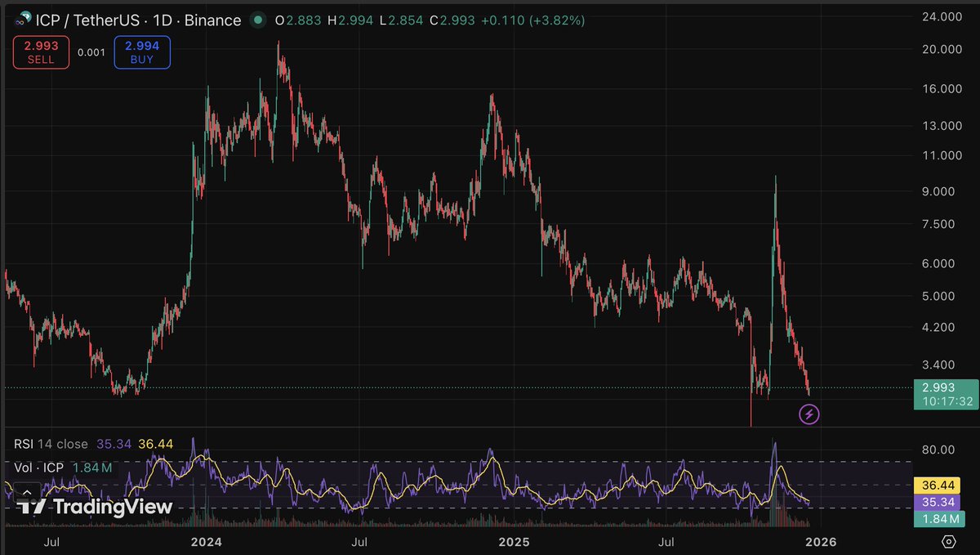Viewport: 980px width, 555px height.
Task: Click the close value C2.993
Action: (452, 20)
